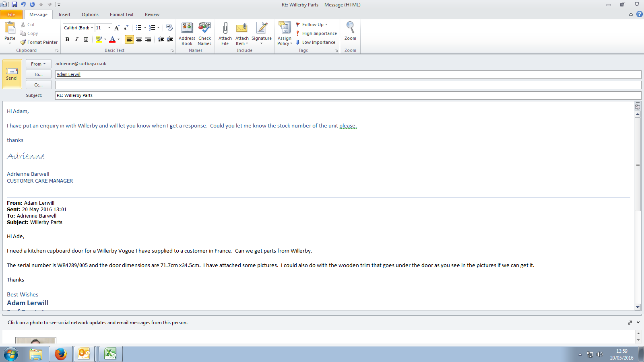Image resolution: width=644 pixels, height=362 pixels.
Task: Switch to the Format Text tab
Action: [x=122, y=14]
